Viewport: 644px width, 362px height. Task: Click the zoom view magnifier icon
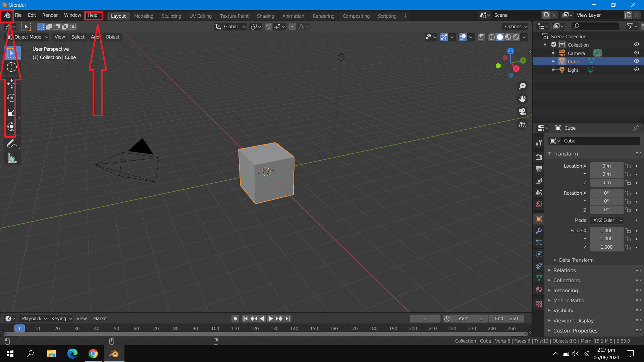(x=522, y=86)
